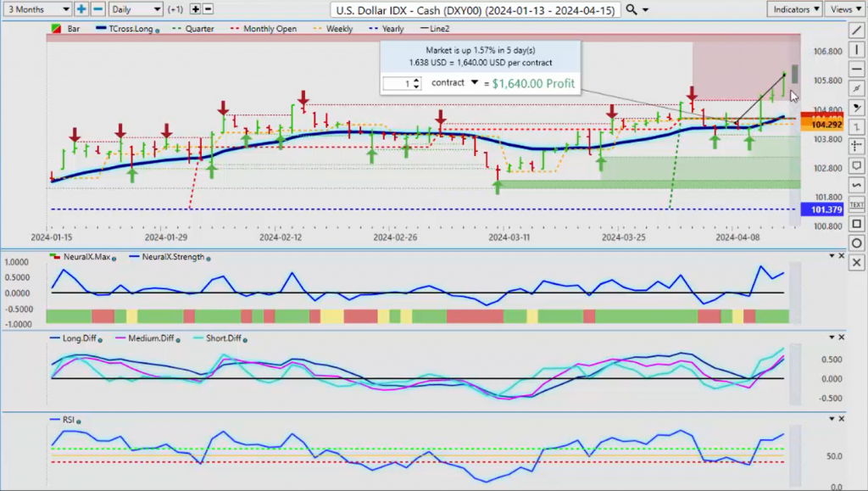
Task: Select the rectangle drawing tool
Action: click(x=856, y=224)
